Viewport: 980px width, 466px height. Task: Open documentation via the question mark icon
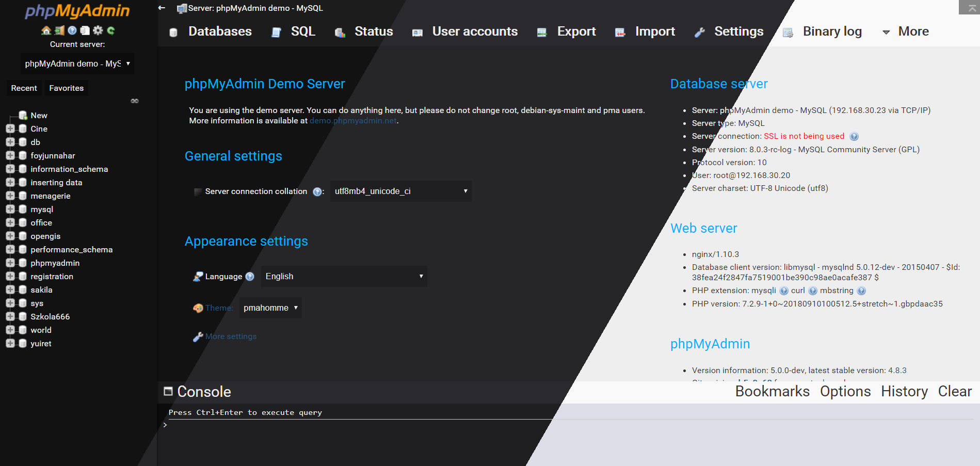pyautogui.click(x=72, y=30)
